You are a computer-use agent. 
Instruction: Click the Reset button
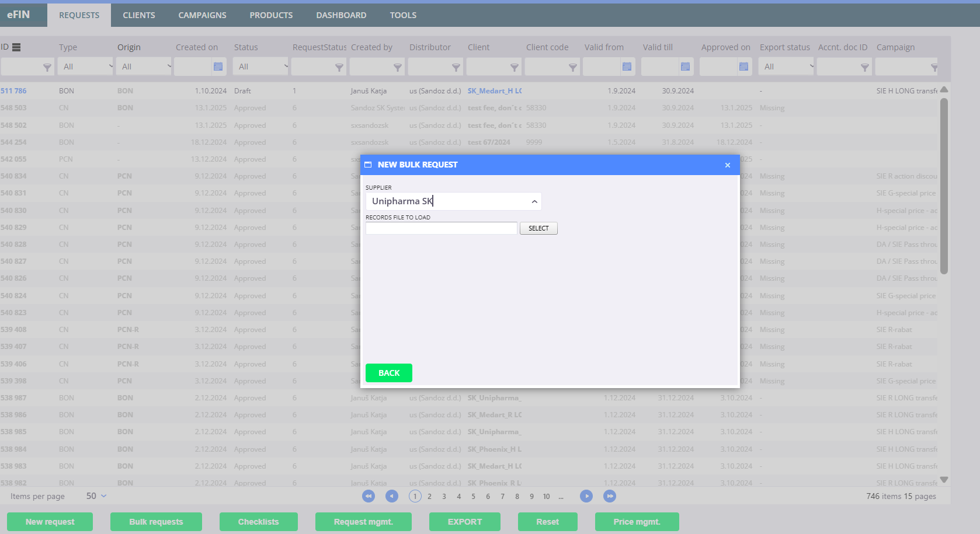pos(548,522)
